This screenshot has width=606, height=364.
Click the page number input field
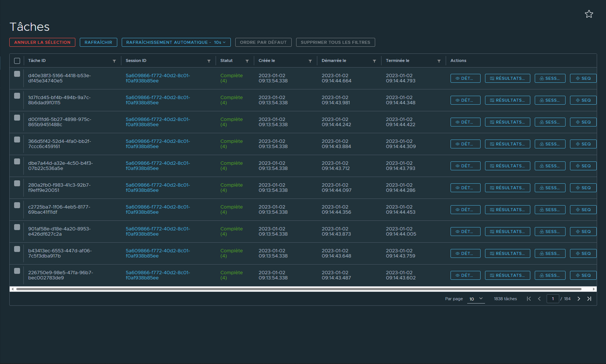click(x=553, y=299)
